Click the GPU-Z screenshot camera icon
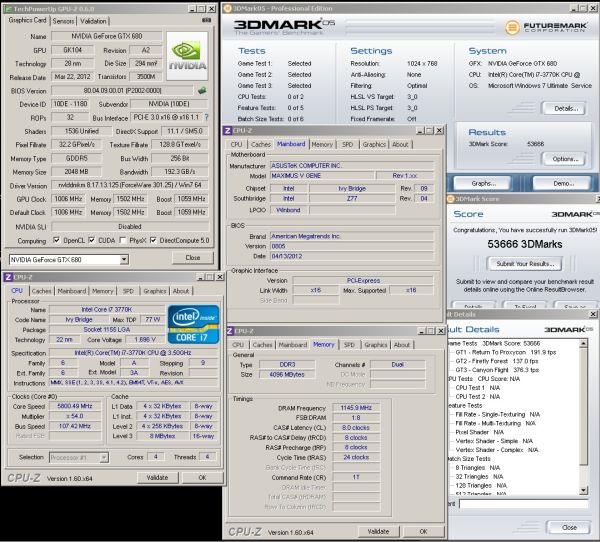600x542 pixels. 206,20
